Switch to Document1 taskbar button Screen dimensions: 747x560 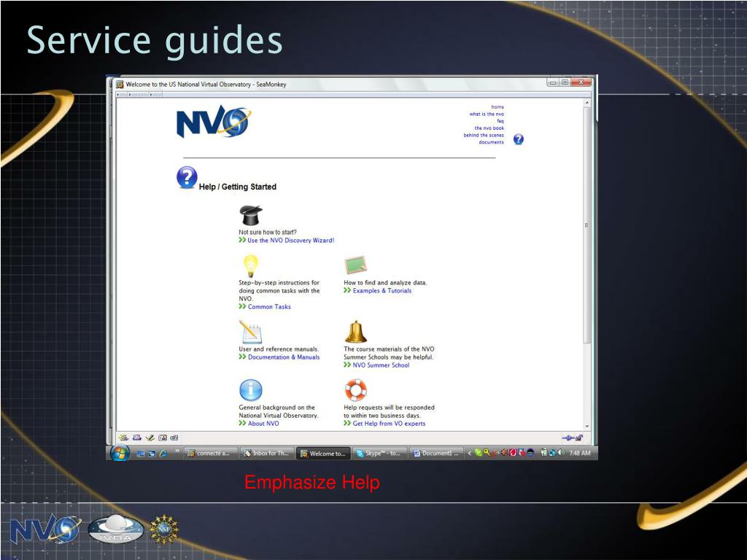pos(436,454)
